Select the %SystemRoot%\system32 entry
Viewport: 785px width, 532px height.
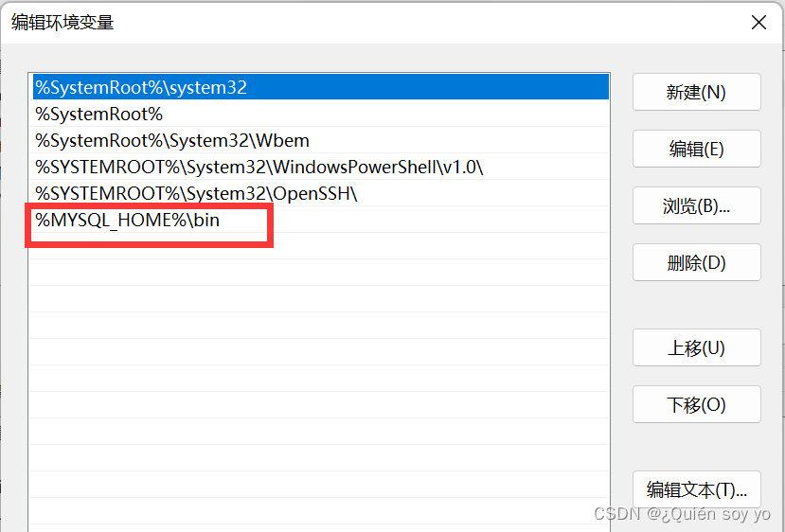point(321,87)
